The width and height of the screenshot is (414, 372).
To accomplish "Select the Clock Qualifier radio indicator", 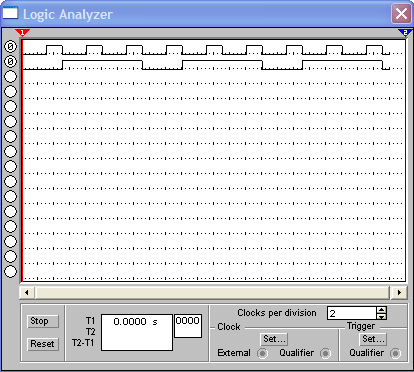I will tap(326, 353).
